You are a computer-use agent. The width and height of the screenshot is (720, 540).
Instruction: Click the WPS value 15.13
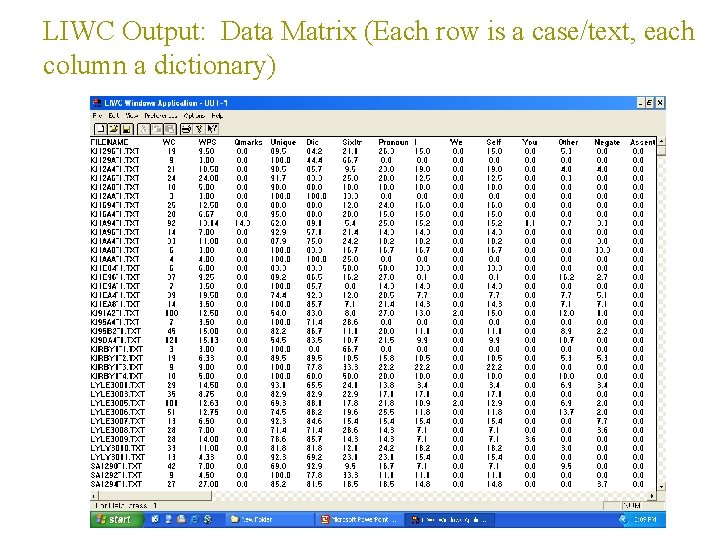[208, 340]
